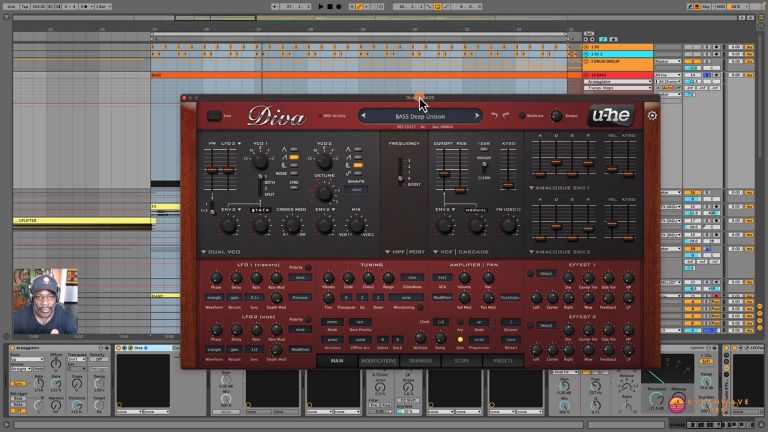Select the triangle waveform for VCO 1

pyautogui.click(x=294, y=149)
